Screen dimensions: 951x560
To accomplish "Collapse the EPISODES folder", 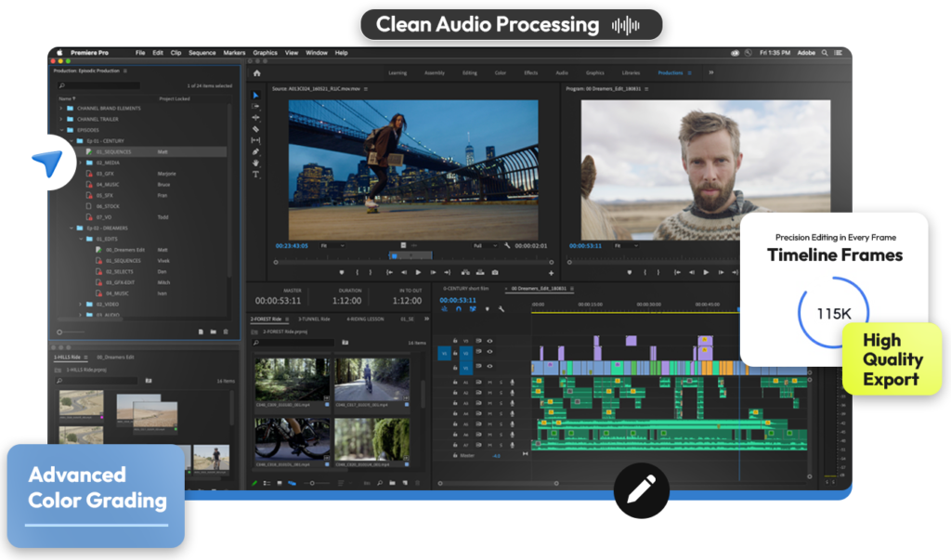I will coord(62,130).
